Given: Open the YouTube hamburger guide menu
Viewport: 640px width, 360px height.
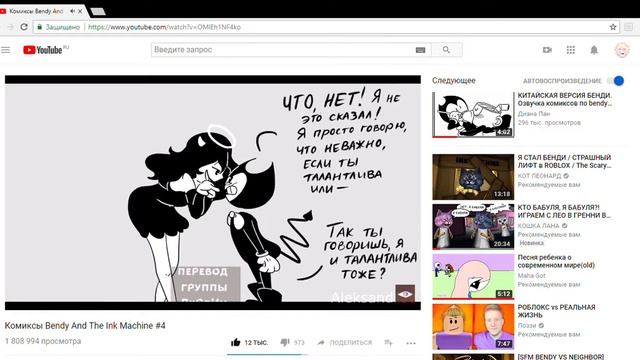Looking at the screenshot, I should coord(6,50).
